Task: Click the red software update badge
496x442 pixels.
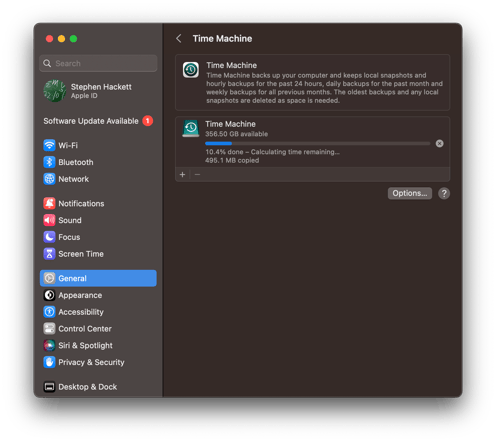Action: pos(148,121)
